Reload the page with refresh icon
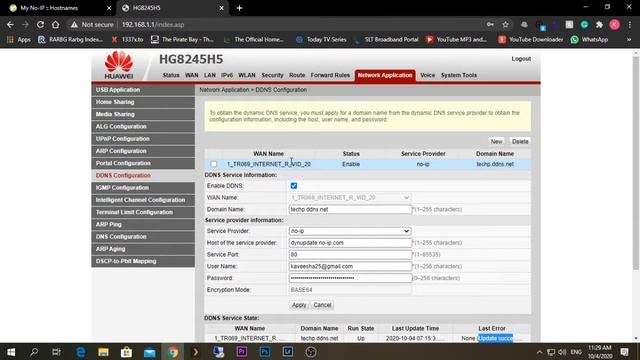The height and width of the screenshot is (360, 640). point(40,24)
